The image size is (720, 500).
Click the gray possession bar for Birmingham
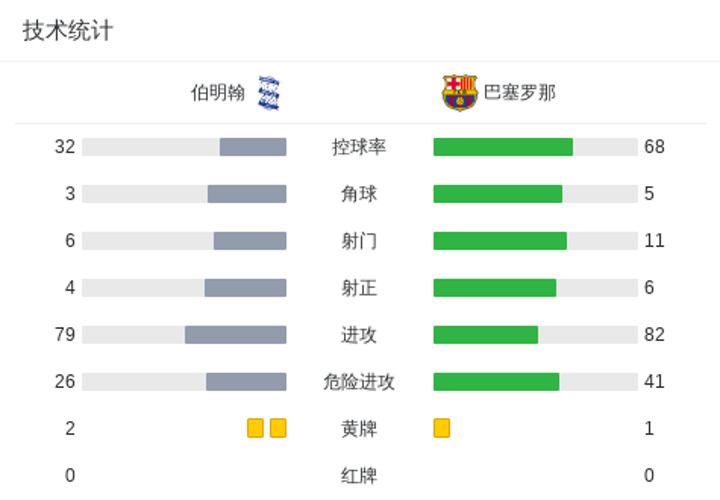pyautogui.click(x=253, y=147)
